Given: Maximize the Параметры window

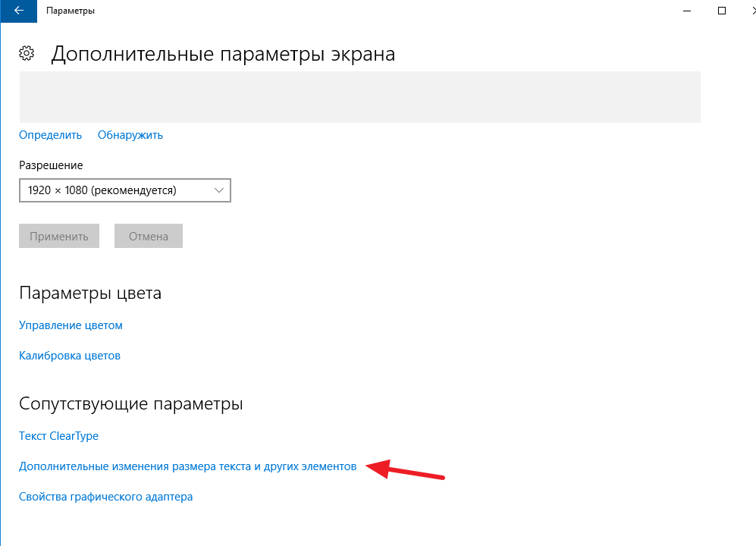Looking at the screenshot, I should tap(721, 11).
